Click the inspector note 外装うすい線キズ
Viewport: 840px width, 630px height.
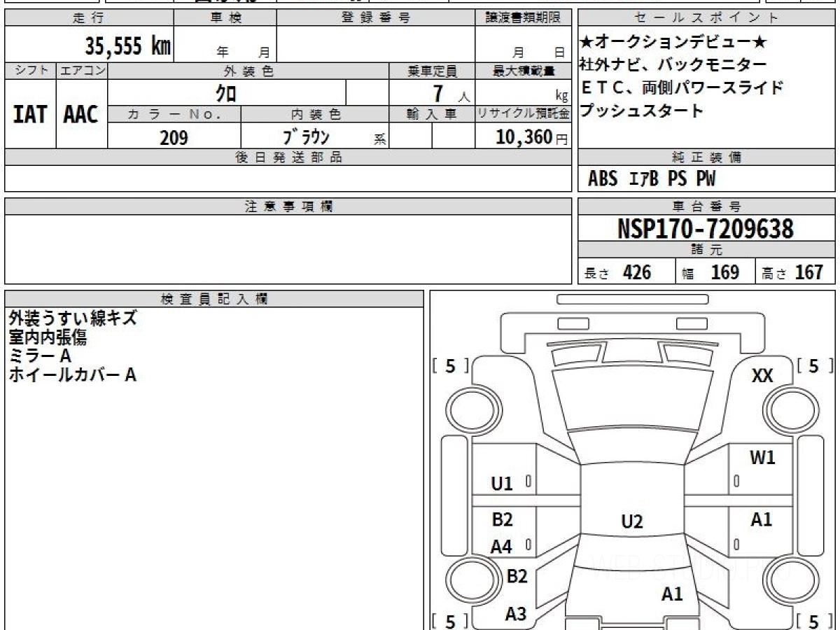(x=73, y=318)
